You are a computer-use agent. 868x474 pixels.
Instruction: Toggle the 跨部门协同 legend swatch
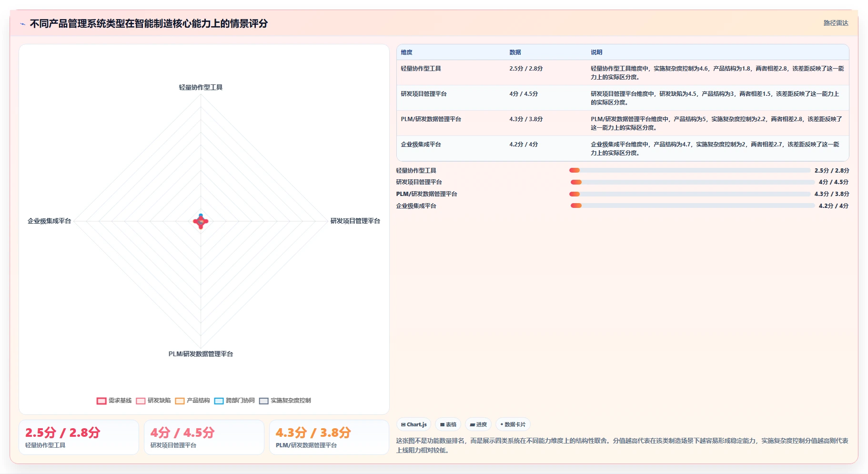pos(219,401)
